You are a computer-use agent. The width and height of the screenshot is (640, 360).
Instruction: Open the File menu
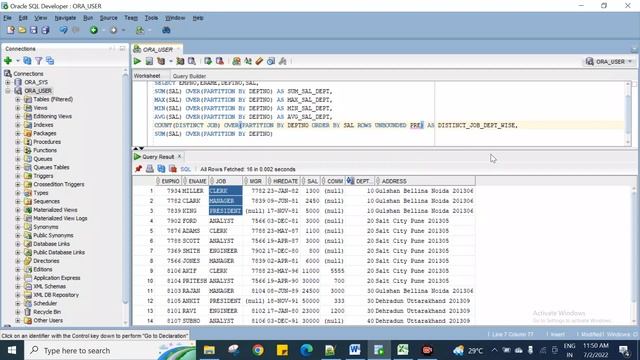8,18
